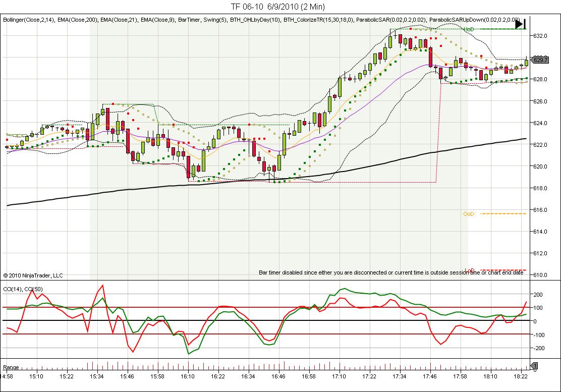Select the BarTimer indicator label
The height and width of the screenshot is (392, 561).
click(189, 20)
